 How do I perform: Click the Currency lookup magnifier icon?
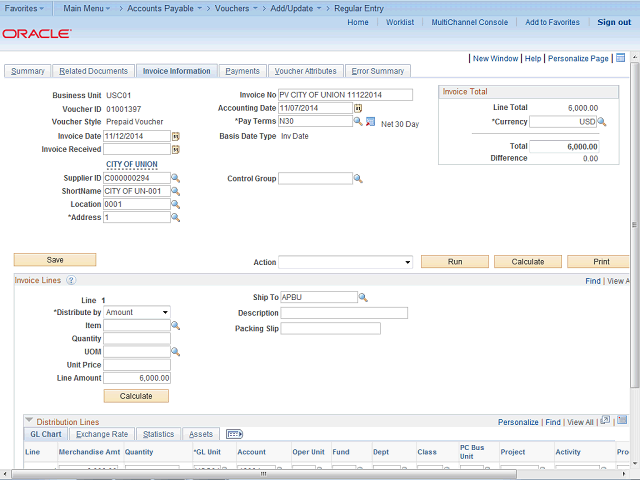click(x=604, y=122)
